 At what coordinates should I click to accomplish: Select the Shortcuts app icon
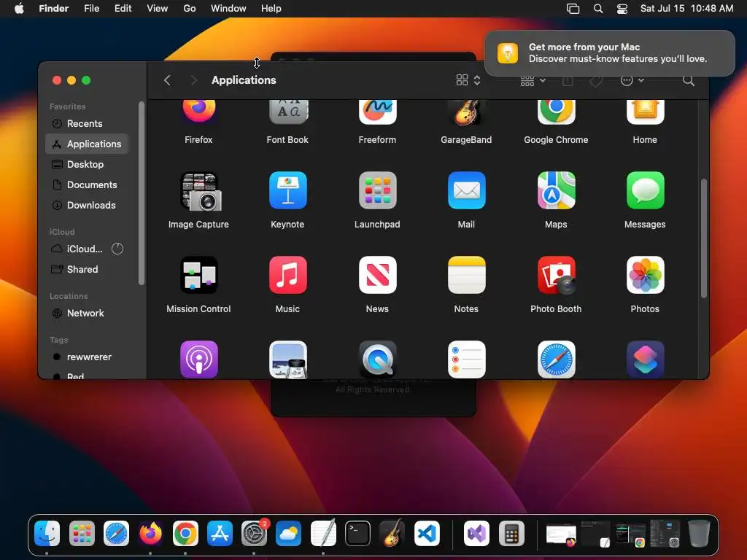pyautogui.click(x=645, y=359)
